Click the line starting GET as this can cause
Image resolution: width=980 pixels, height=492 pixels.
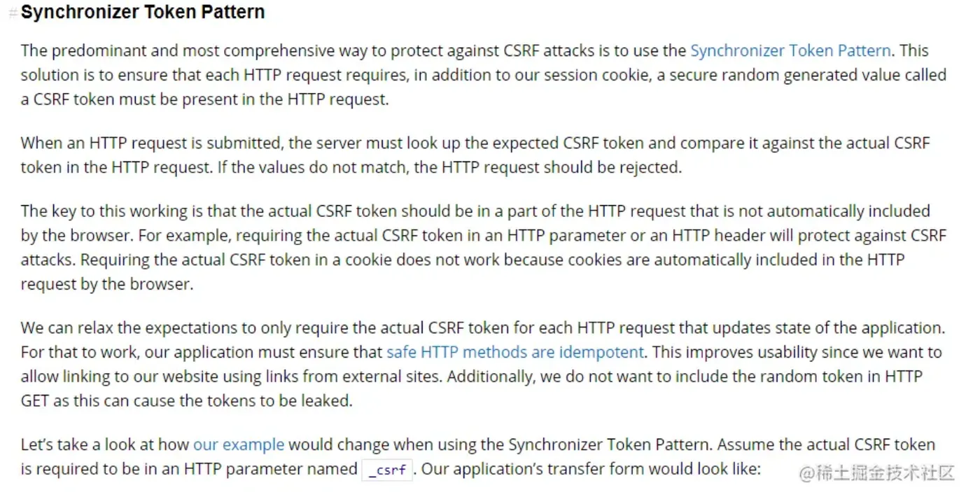click(187, 402)
